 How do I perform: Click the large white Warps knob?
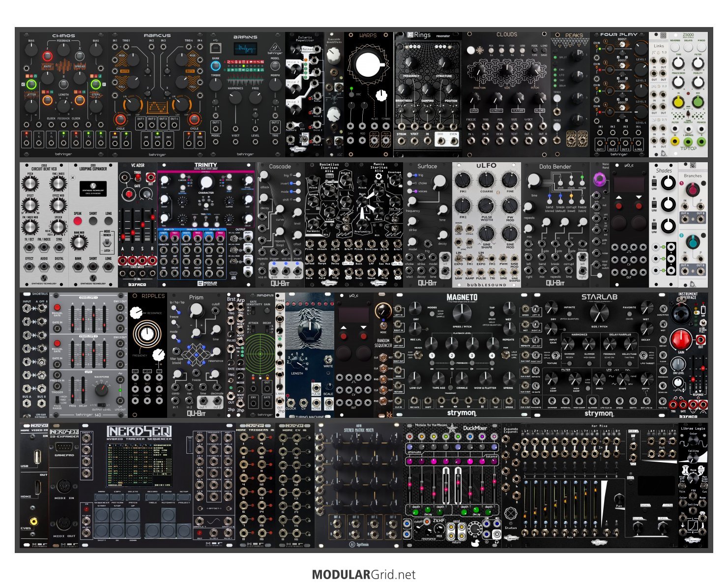[367, 65]
